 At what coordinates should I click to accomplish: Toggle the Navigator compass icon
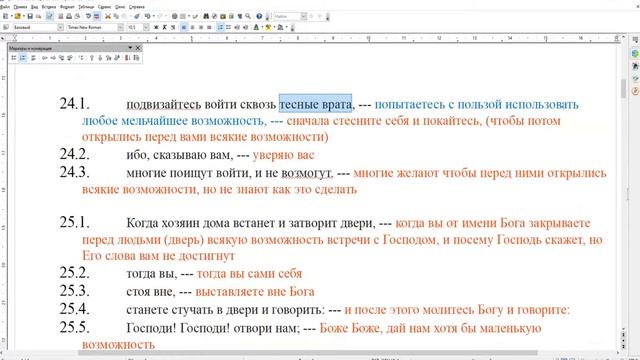tap(215, 16)
